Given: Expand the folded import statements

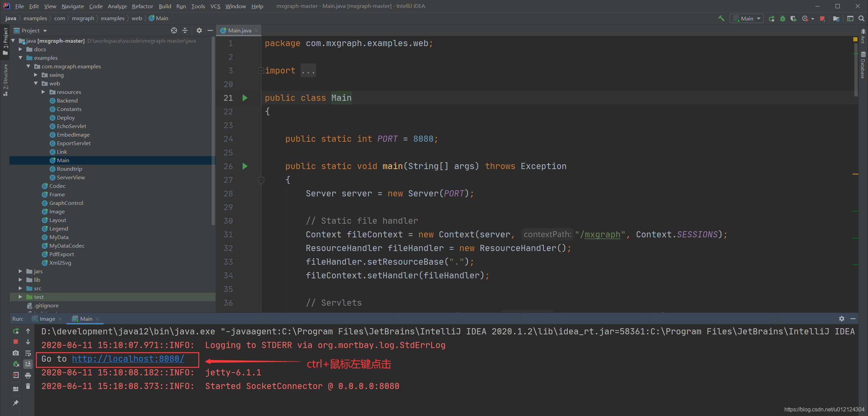Looking at the screenshot, I should coord(261,71).
